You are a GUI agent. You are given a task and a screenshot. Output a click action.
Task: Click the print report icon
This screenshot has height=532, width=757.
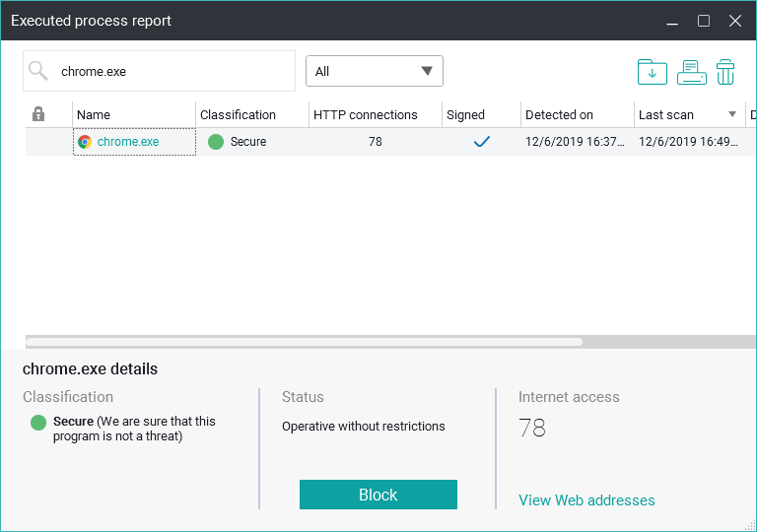tap(691, 72)
